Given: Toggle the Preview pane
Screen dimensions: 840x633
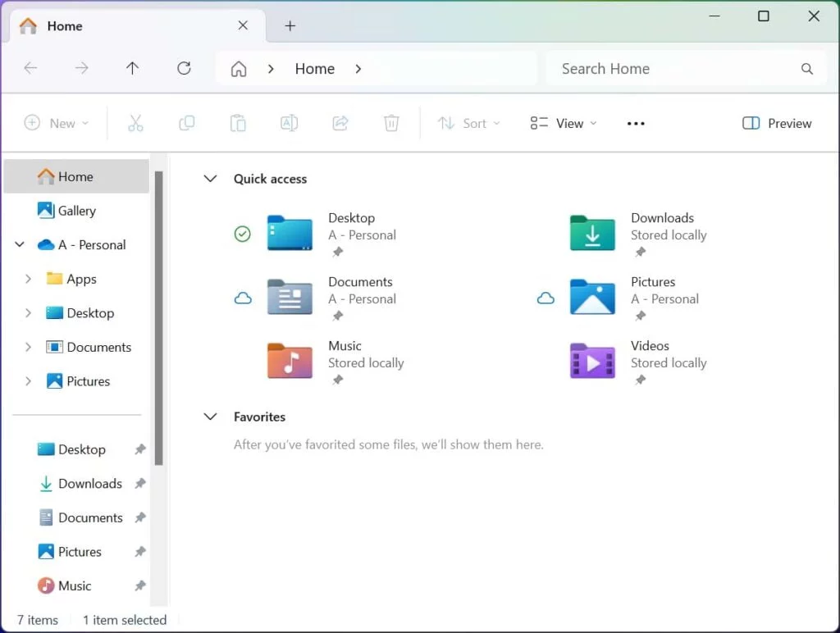Looking at the screenshot, I should [x=777, y=123].
